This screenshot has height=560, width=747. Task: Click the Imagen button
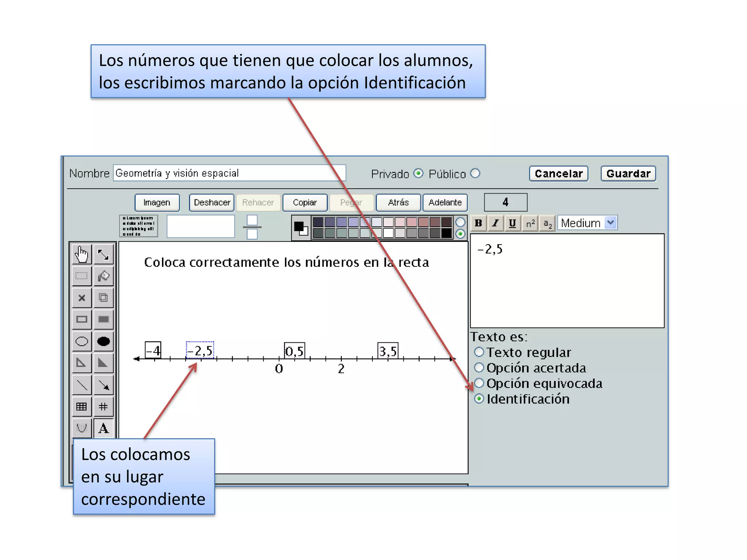click(x=157, y=202)
